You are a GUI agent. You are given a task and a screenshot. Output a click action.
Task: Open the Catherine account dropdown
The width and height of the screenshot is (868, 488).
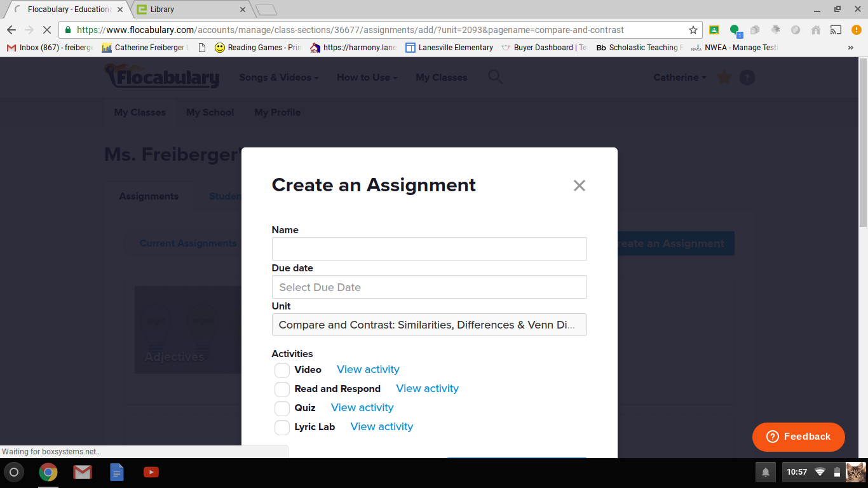click(680, 78)
